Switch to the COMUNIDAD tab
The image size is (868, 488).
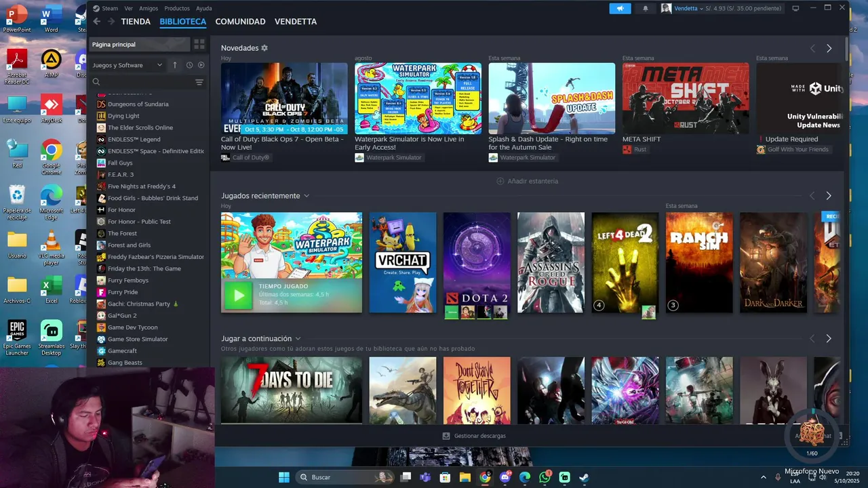(x=240, y=22)
